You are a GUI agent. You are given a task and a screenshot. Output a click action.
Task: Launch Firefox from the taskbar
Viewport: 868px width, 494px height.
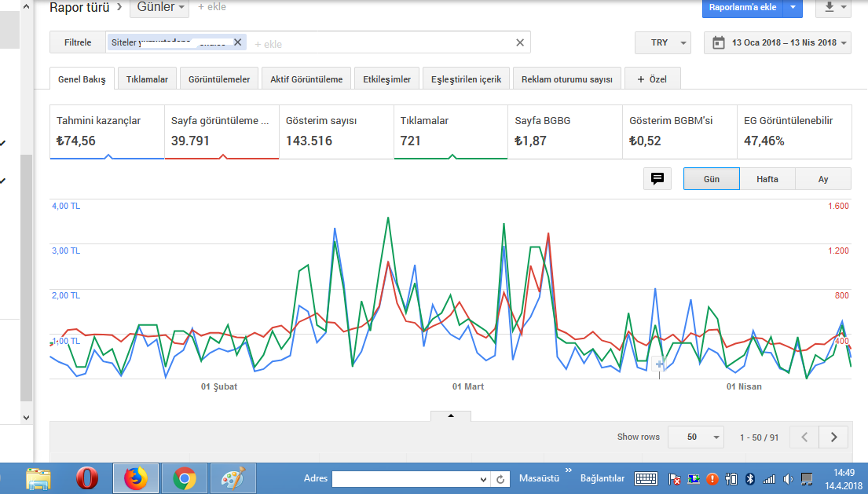point(136,478)
